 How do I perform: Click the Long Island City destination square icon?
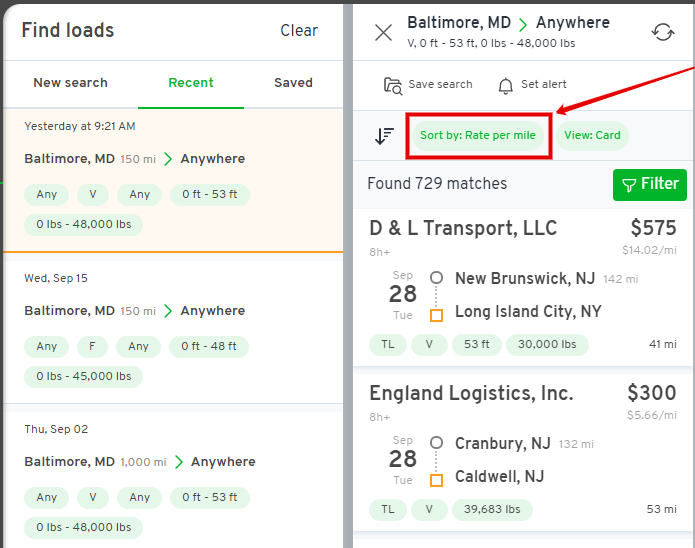pyautogui.click(x=437, y=315)
